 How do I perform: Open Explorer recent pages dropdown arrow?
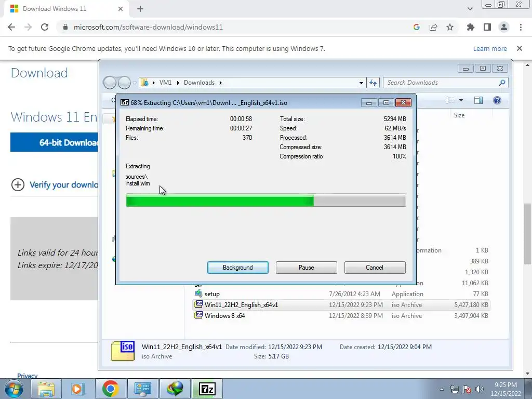(x=135, y=83)
